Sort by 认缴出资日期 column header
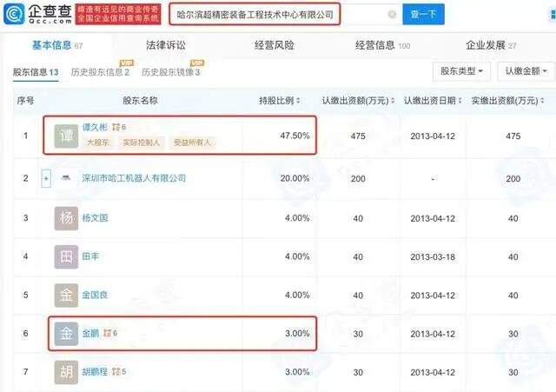This screenshot has width=556, height=392. coord(429,101)
